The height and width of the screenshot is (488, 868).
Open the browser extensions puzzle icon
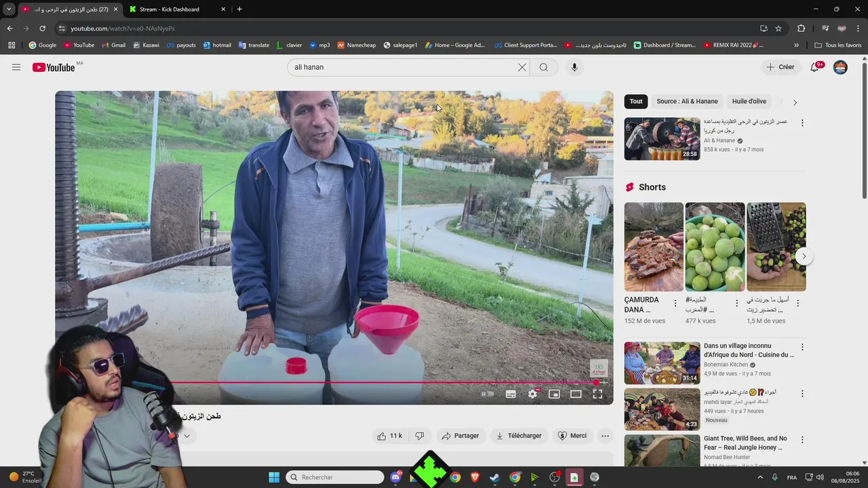(x=801, y=28)
